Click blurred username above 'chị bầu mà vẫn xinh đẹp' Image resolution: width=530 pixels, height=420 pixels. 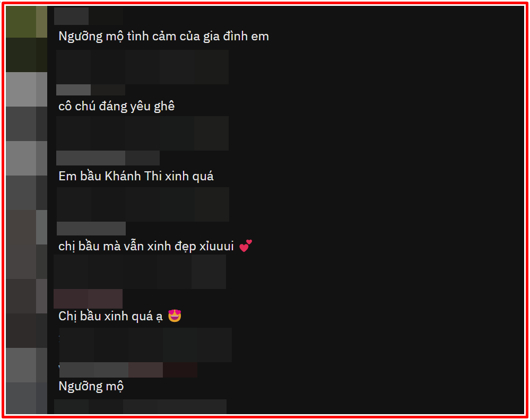(91, 229)
